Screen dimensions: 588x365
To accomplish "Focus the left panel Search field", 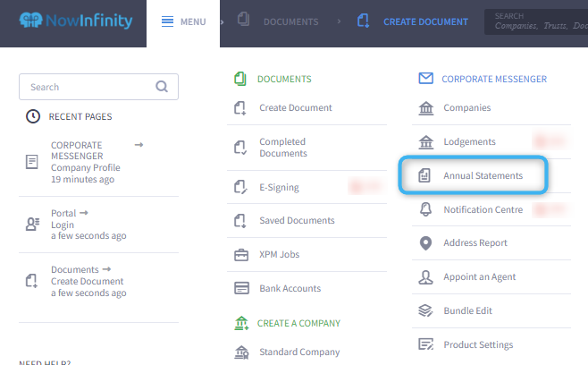I will [89, 87].
